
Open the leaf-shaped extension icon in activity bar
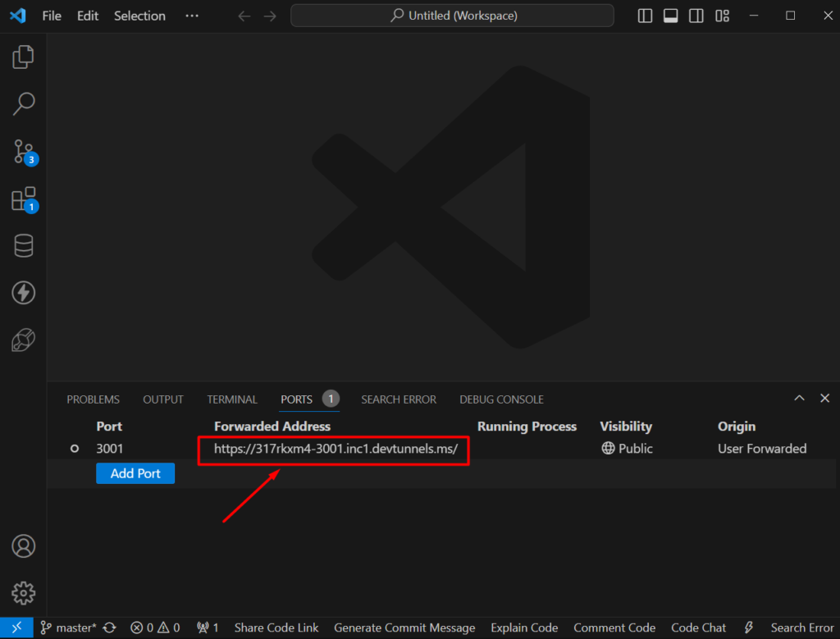click(x=23, y=340)
